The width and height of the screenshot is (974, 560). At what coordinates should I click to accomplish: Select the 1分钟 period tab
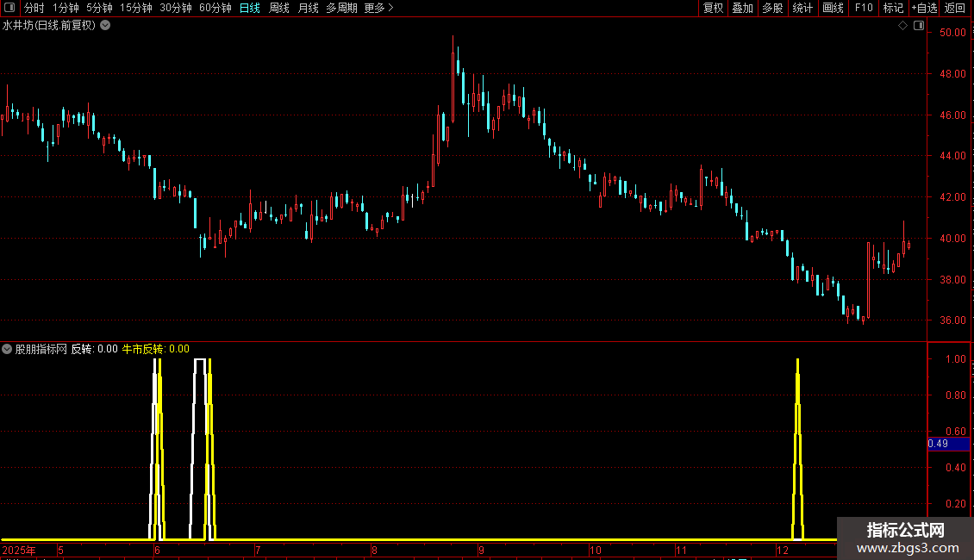pos(66,8)
